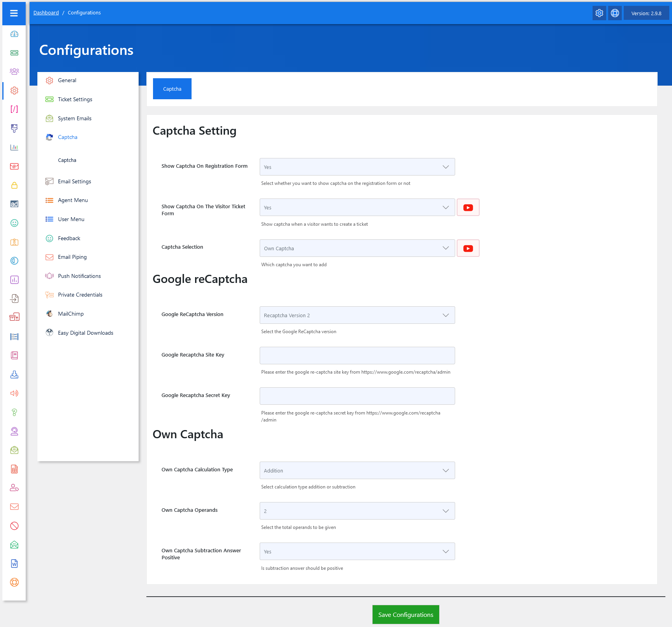Play video help for Visitor Ticket Form captcha
672x627 pixels.
point(468,208)
